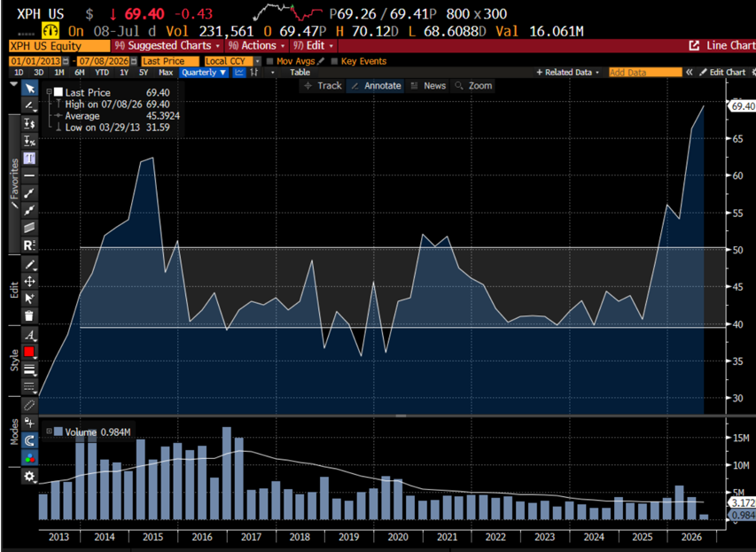Toggle the magnet snap mode icon
This screenshot has width=756, height=552.
click(x=29, y=440)
